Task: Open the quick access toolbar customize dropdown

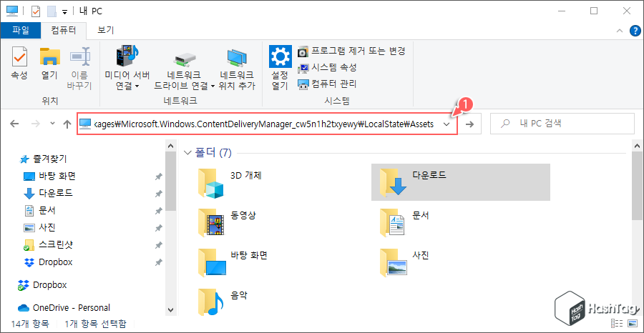Action: [65, 12]
